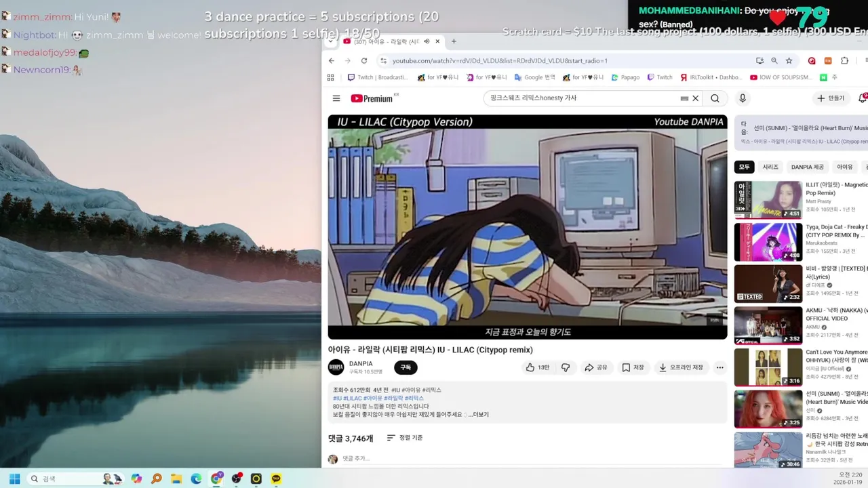Select the 아이유 라일락 browser tab
Screen dimensions: 868x488
point(391,41)
